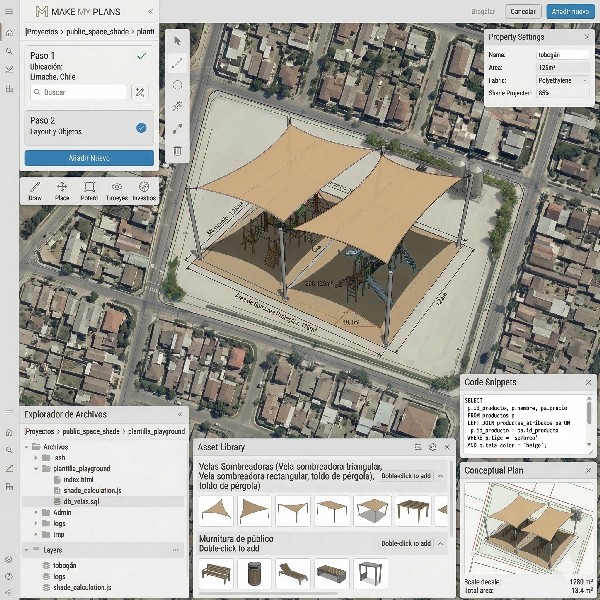600x600 pixels.
Task: Expand the tmp folder
Action: pos(36,534)
